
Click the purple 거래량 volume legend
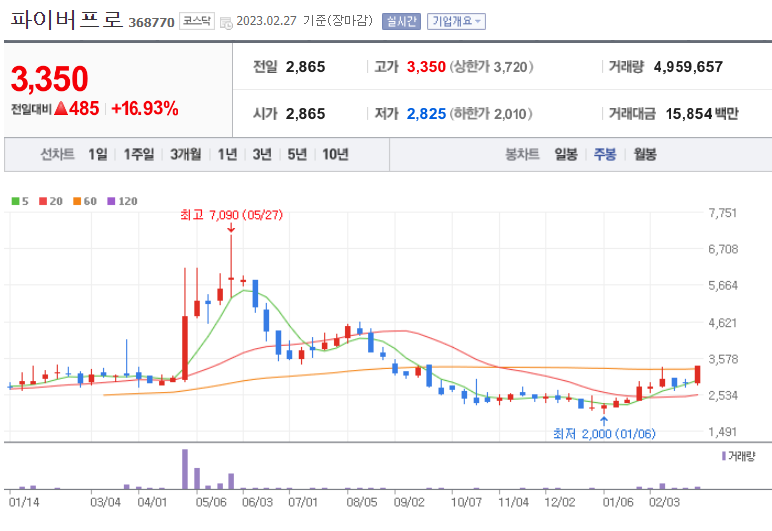coord(738,456)
